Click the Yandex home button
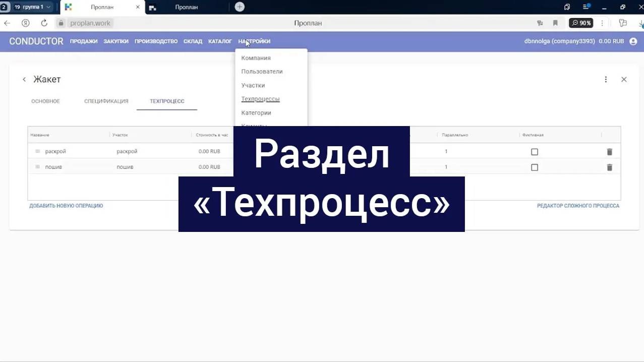 pyautogui.click(x=25, y=23)
